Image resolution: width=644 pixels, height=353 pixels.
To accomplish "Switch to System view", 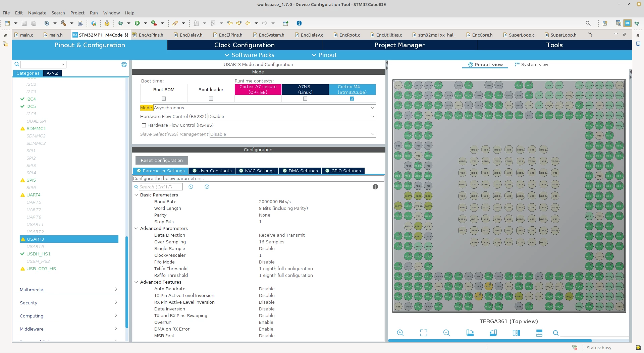I will coord(531,64).
